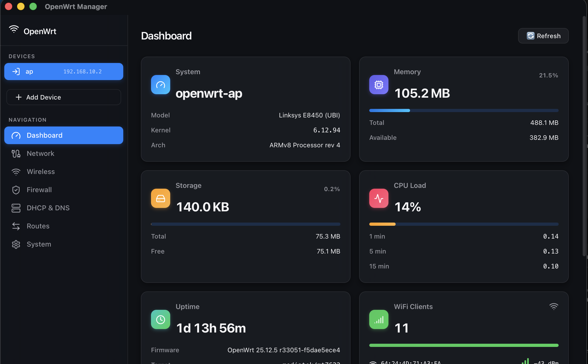Screen dimensions: 588x364
Task: Click the OpenWrt wifi logo in sidebar
Action: click(14, 29)
